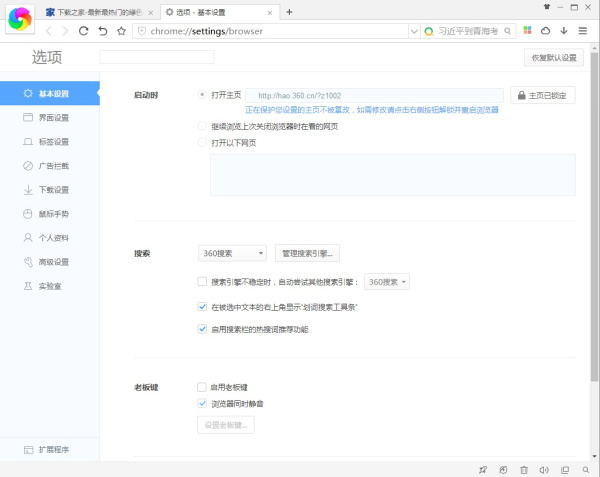Enable the 启用老板键 checkbox

click(x=202, y=387)
